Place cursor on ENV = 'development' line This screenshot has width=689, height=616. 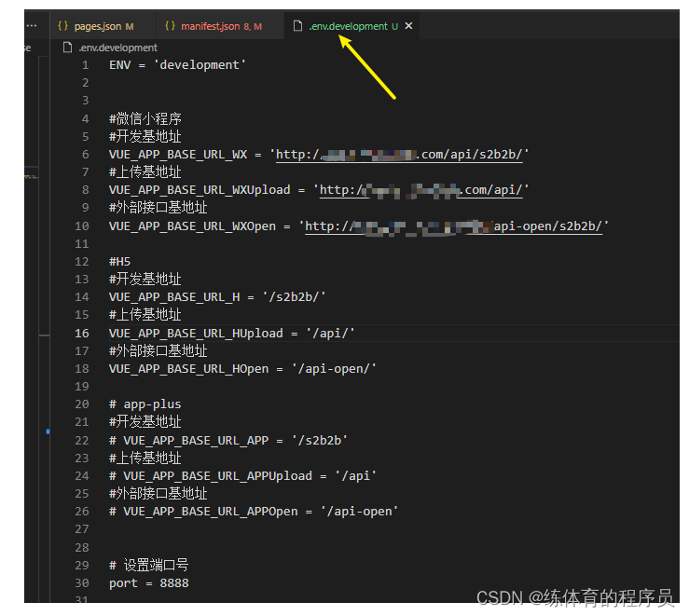click(x=177, y=65)
